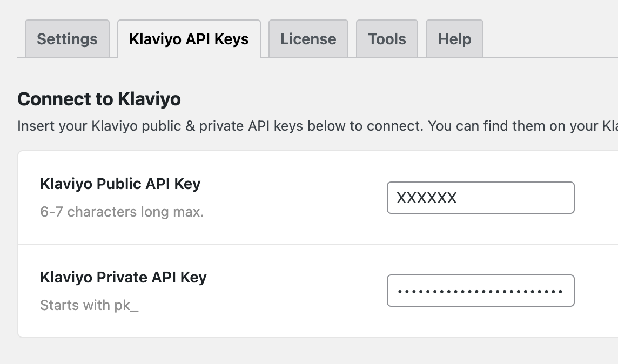This screenshot has height=364, width=618.
Task: Select the Klaviyo API Keys tab
Action: pyautogui.click(x=189, y=38)
